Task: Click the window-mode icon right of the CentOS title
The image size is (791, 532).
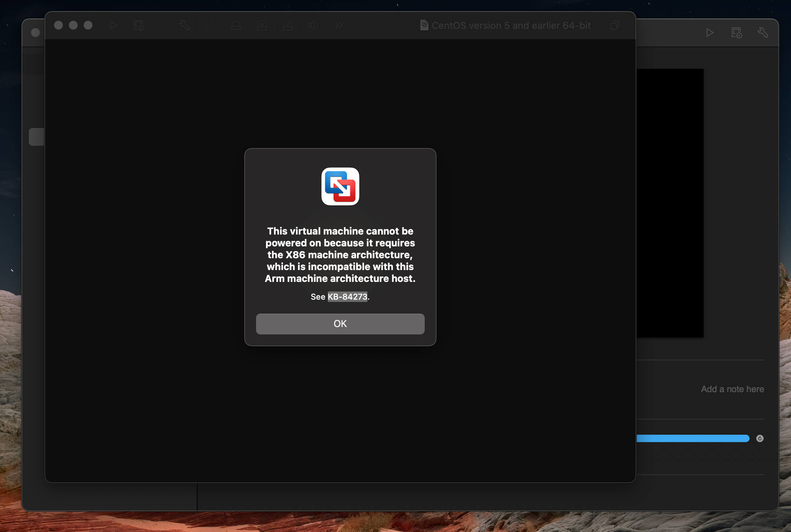Action: (615, 26)
